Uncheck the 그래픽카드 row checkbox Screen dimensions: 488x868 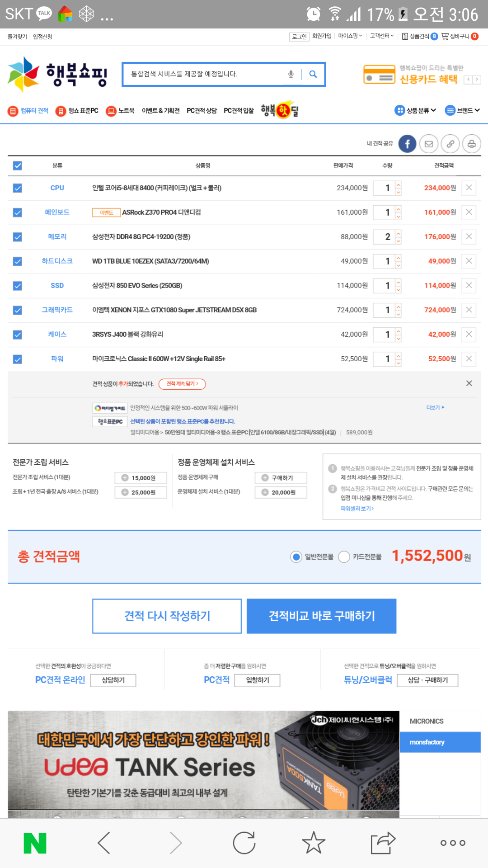click(18, 310)
